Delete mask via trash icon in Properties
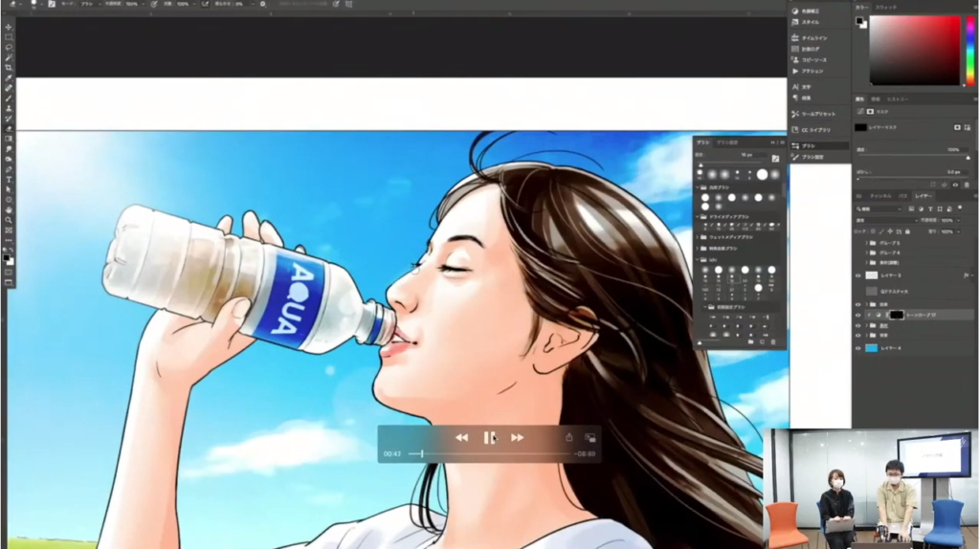This screenshot has height=549, width=980. (967, 185)
